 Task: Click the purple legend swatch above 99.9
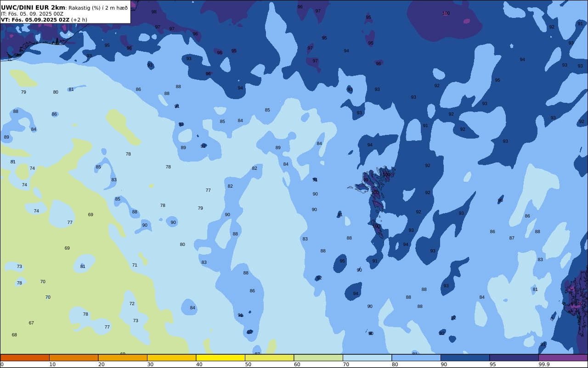pyautogui.click(x=563, y=357)
